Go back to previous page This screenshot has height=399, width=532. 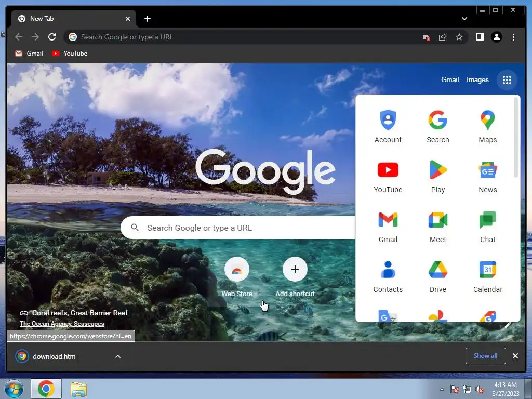pos(19,37)
